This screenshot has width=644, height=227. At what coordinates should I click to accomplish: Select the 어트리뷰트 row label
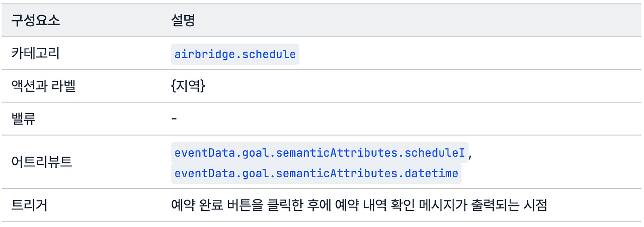click(x=42, y=162)
